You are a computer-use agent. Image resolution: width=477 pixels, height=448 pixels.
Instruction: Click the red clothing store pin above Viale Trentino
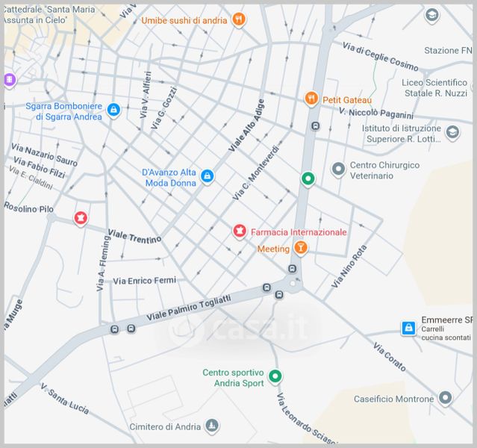[81, 218]
